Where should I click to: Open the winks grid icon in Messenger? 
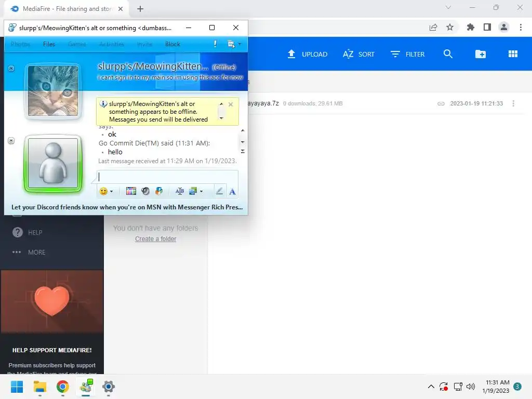pos(131,191)
